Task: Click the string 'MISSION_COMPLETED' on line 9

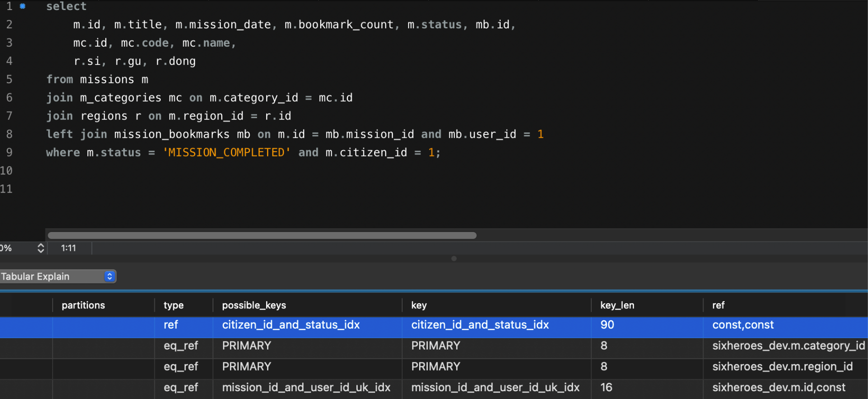Action: tap(226, 153)
